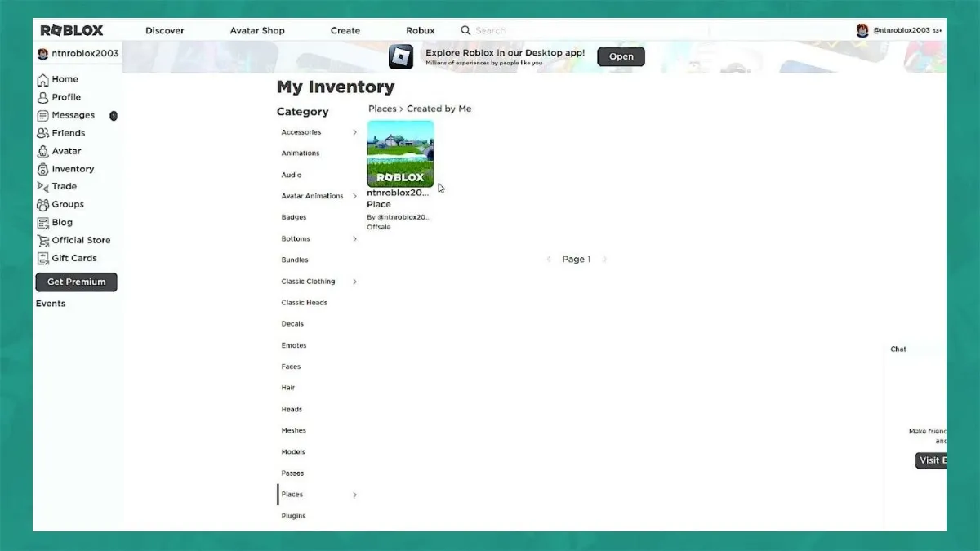Go to the next inventory page arrow

[604, 260]
